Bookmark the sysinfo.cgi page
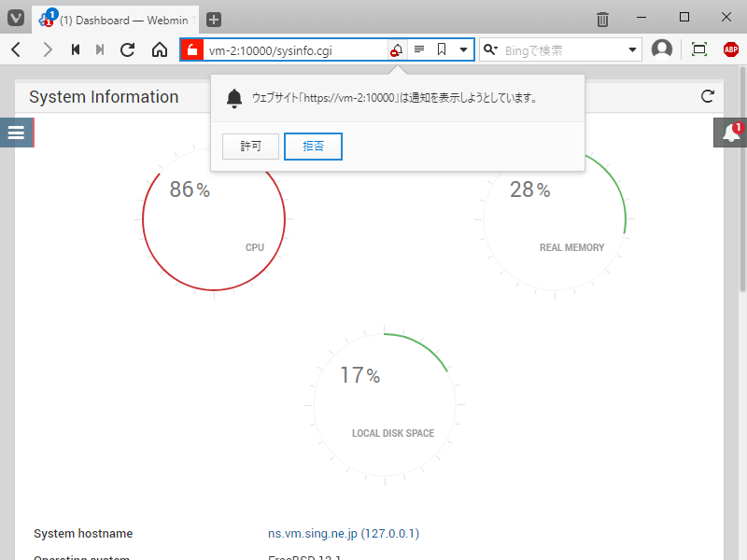This screenshot has width=747, height=560. pos(441,49)
